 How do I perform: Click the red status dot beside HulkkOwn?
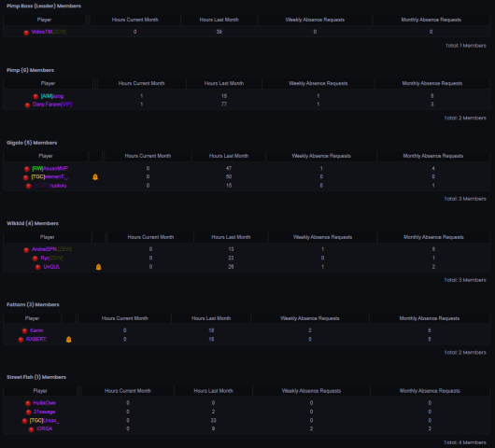28,403
